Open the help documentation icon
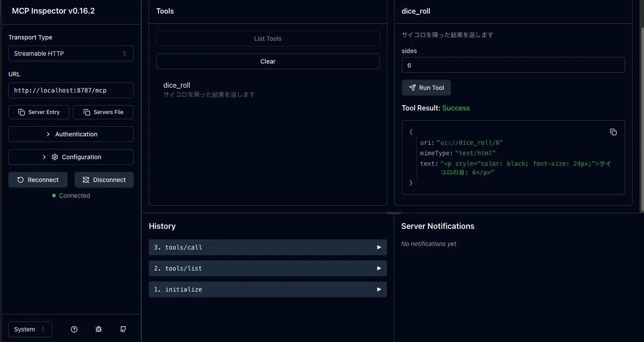 point(74,329)
